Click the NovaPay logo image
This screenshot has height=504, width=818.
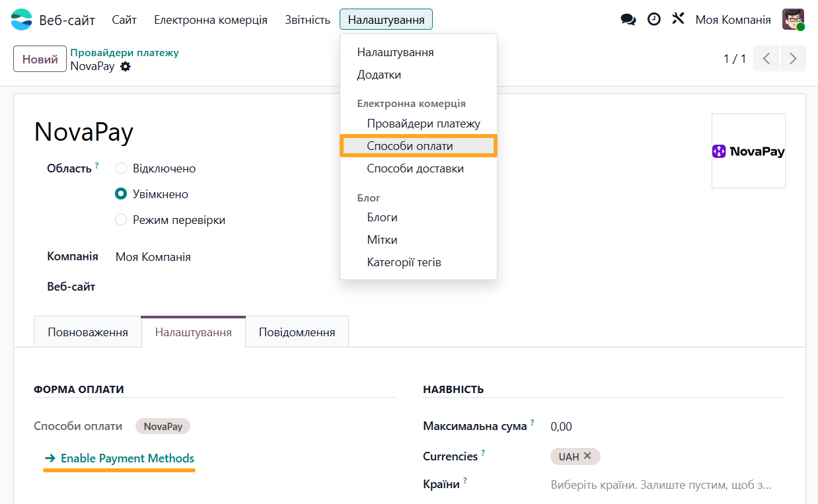point(749,151)
